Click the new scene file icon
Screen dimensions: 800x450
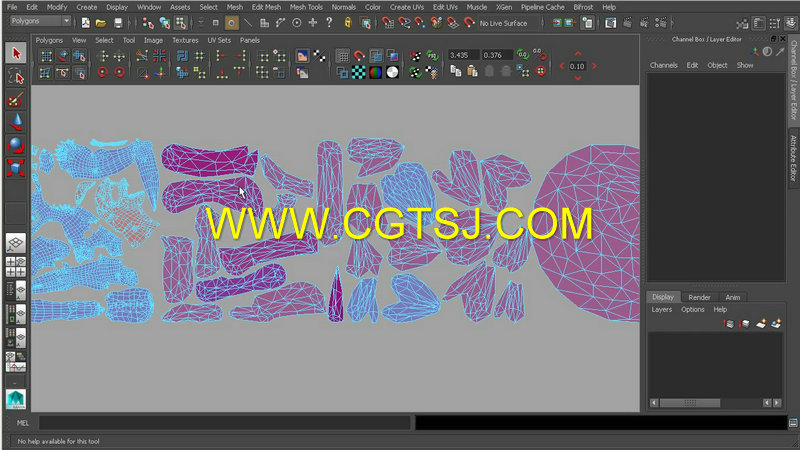coord(85,23)
